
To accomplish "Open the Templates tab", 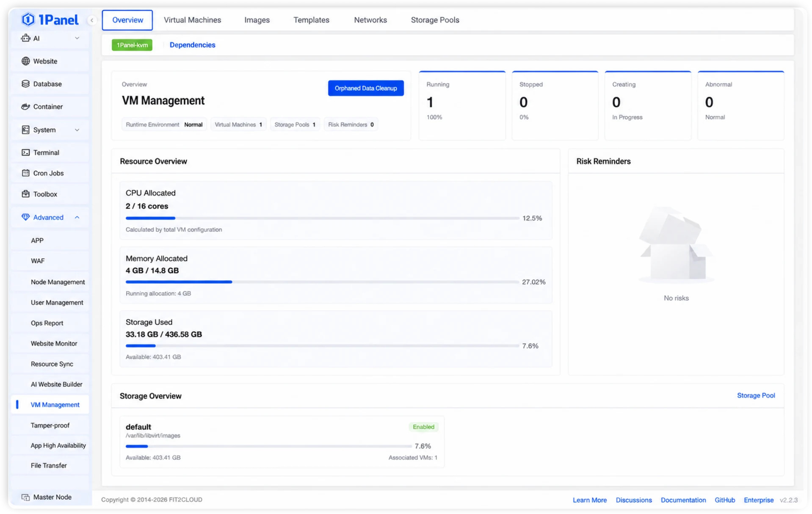I will (x=311, y=20).
